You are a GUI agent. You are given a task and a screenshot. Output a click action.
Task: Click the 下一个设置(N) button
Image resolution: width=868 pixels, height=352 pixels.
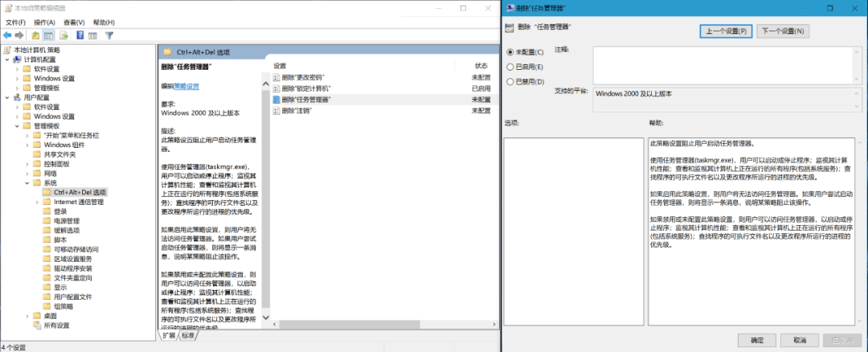tap(784, 31)
